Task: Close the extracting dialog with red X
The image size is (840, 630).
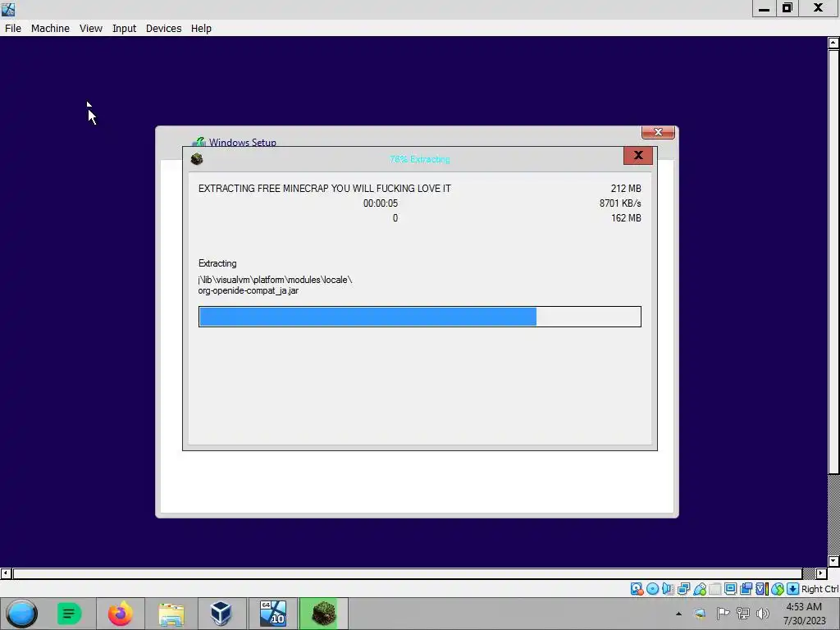Action: [x=638, y=155]
